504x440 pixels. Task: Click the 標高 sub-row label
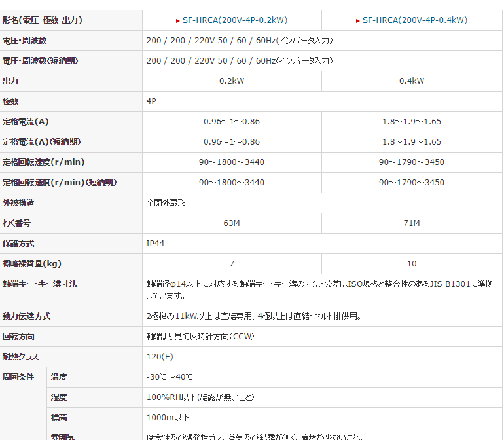[59, 418]
